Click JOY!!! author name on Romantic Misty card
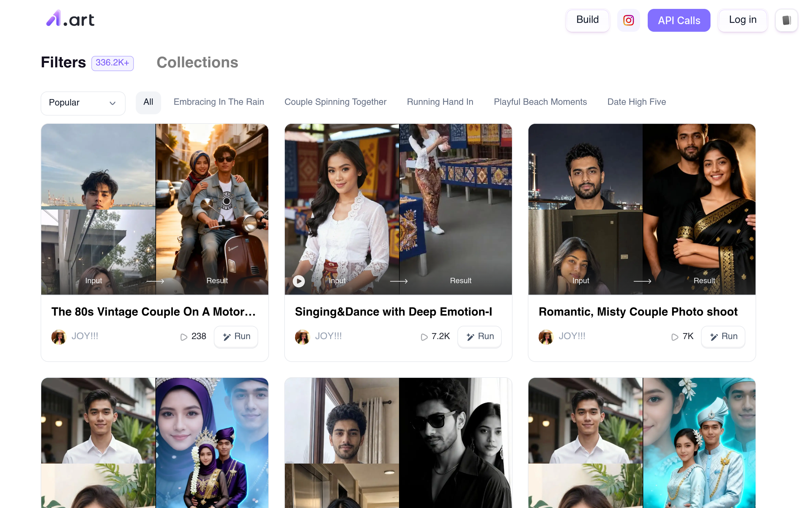Screen dimensions: 812x508 point(572,336)
